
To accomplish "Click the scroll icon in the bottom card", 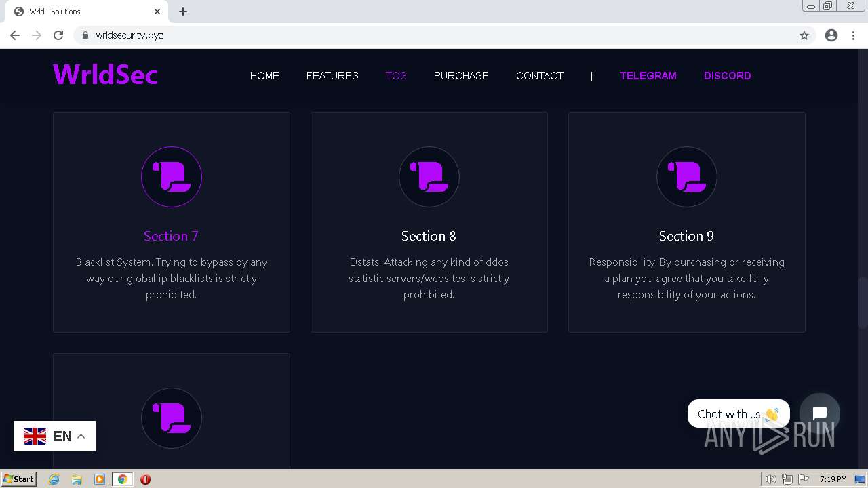I will [x=172, y=418].
